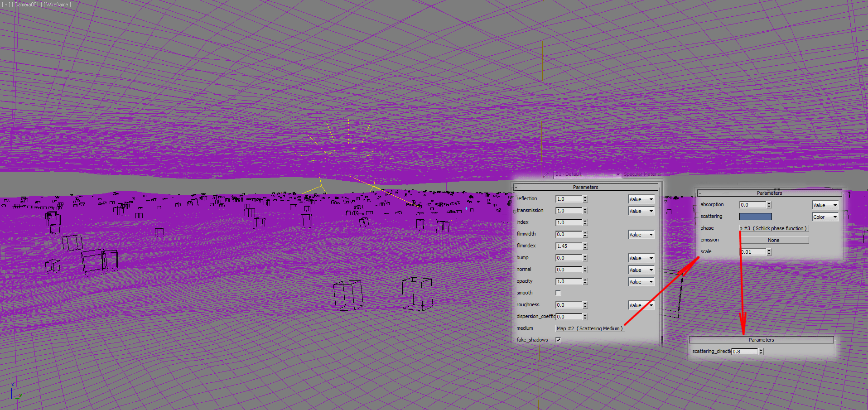Viewport: 868px width, 410px height.
Task: Open the Camera001 viewport view menu
Action: point(27,5)
